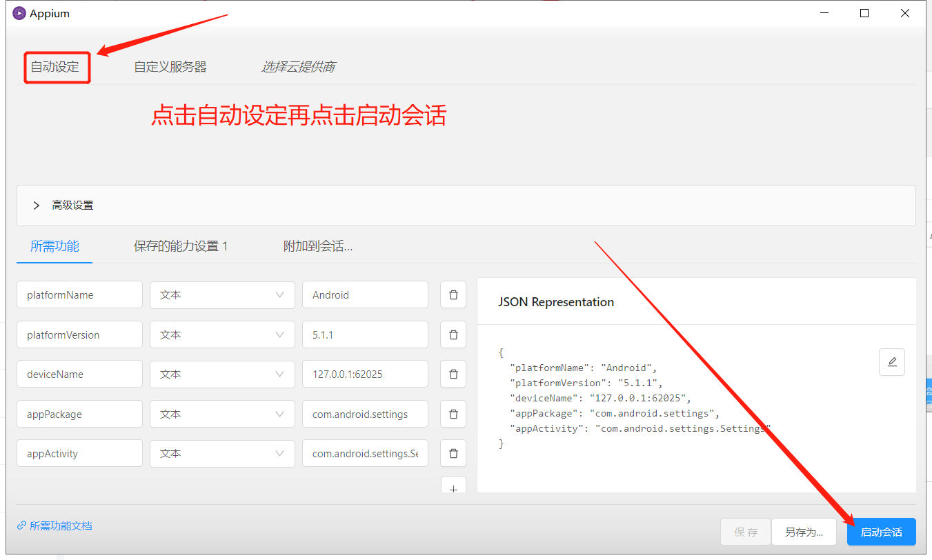Click the Appium logo in the title bar
Image resolution: width=932 pixels, height=560 pixels.
click(x=19, y=13)
